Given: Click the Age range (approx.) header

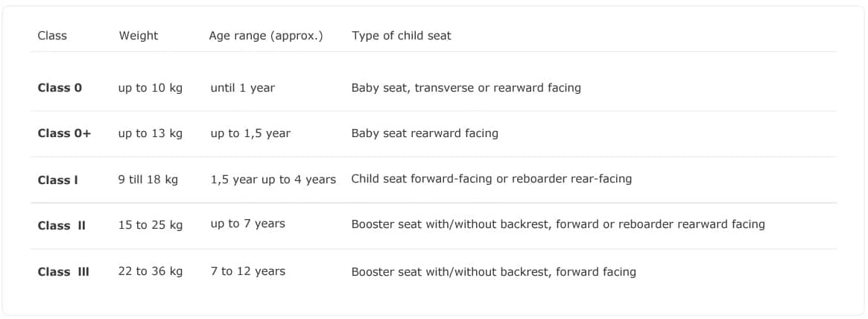Looking at the screenshot, I should point(266,36).
